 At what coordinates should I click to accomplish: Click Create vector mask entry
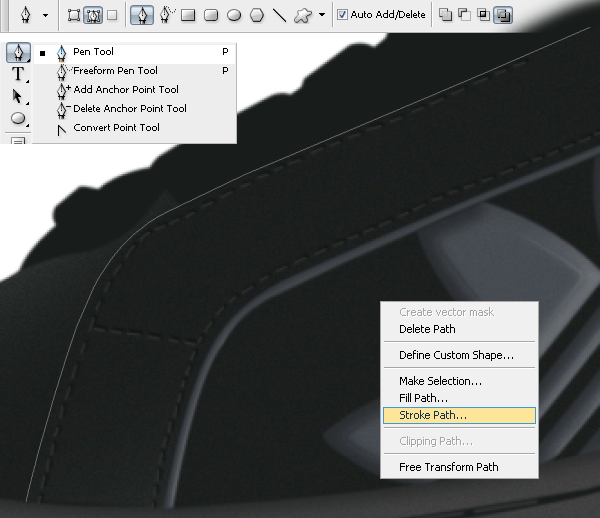pyautogui.click(x=459, y=313)
